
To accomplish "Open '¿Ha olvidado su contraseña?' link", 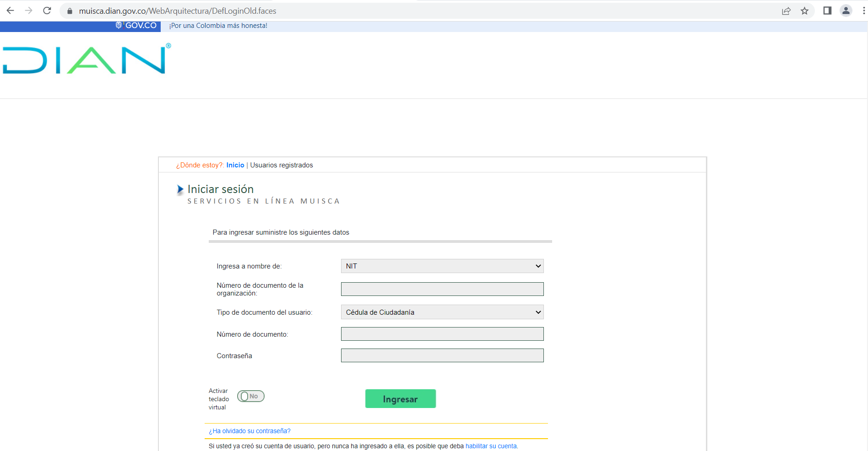I will [x=250, y=431].
